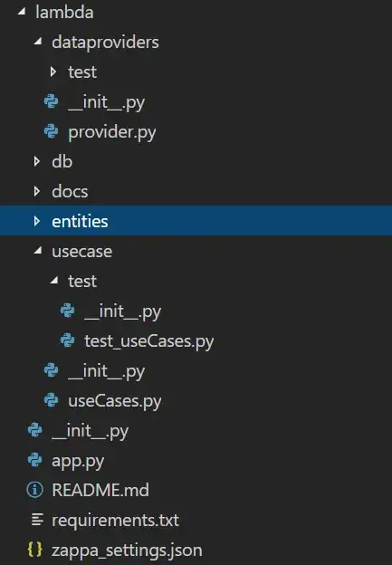Image resolution: width=392 pixels, height=565 pixels.
Task: Click Python icon of dataproviders __init__.py
Action: point(52,101)
